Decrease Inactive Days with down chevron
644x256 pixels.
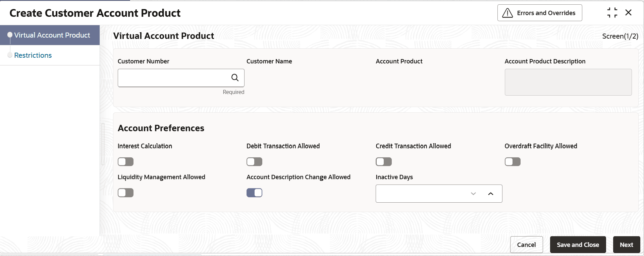pos(473,194)
